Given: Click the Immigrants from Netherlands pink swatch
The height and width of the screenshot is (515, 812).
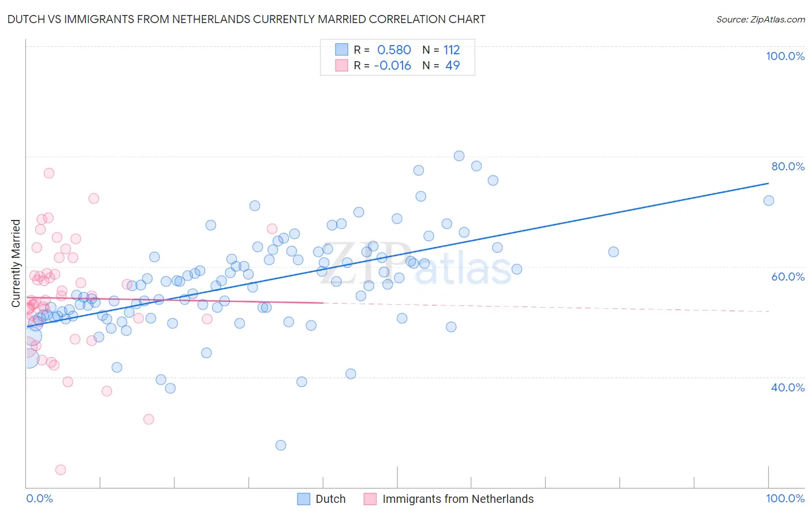Looking at the screenshot, I should click(370, 499).
